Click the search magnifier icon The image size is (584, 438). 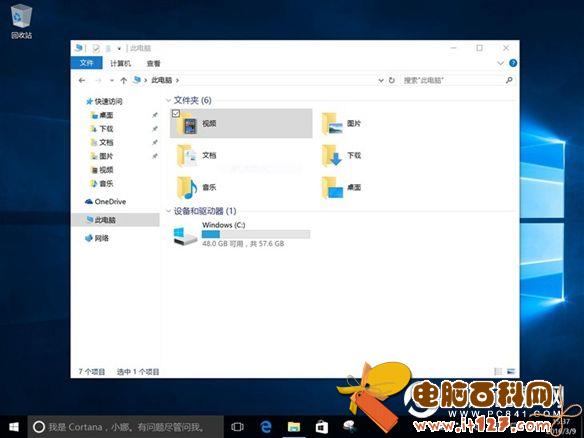(509, 80)
